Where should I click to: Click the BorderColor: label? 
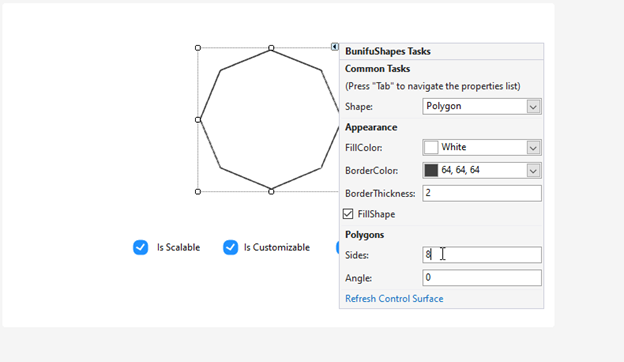pos(371,171)
